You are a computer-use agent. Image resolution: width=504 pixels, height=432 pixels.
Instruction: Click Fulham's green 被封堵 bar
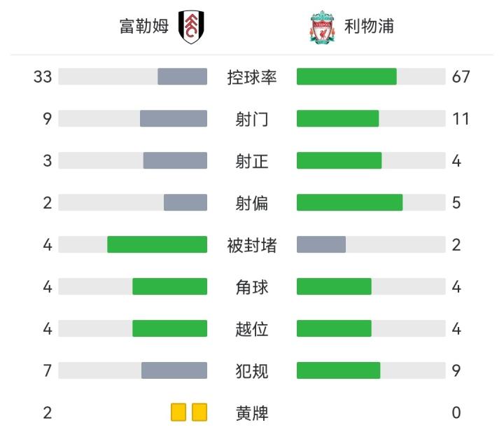pyautogui.click(x=157, y=244)
